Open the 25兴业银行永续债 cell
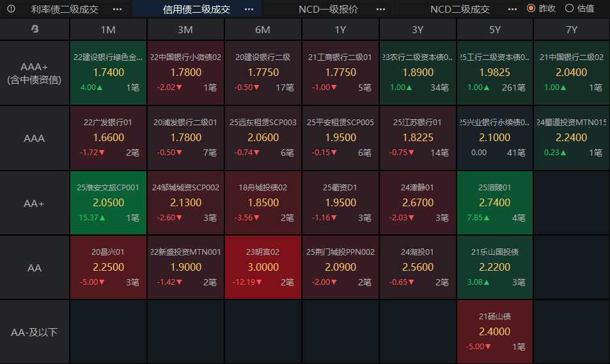This screenshot has height=364, width=610. (495, 138)
